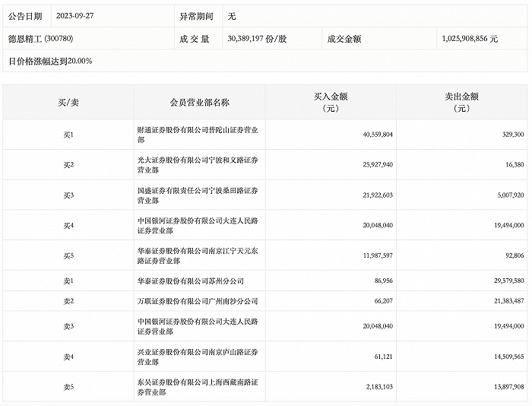Click the 成交金额 label
Image resolution: width=532 pixels, height=406 pixels.
(x=344, y=39)
